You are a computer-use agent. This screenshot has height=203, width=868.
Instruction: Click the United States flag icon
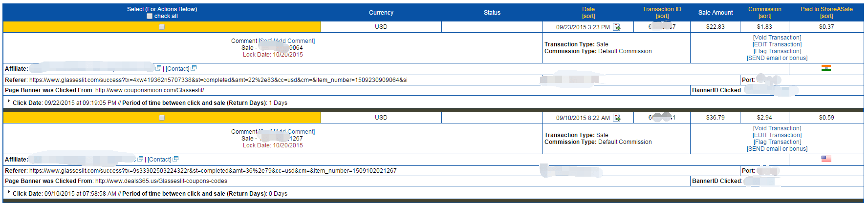(826, 159)
